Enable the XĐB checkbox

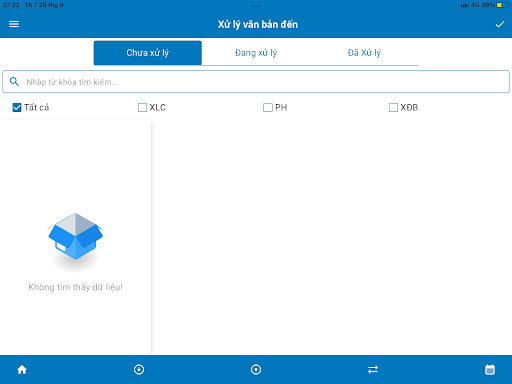pyautogui.click(x=393, y=107)
